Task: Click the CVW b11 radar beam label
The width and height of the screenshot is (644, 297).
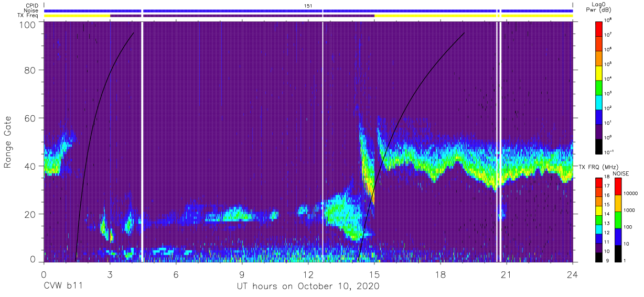Action: click(63, 287)
